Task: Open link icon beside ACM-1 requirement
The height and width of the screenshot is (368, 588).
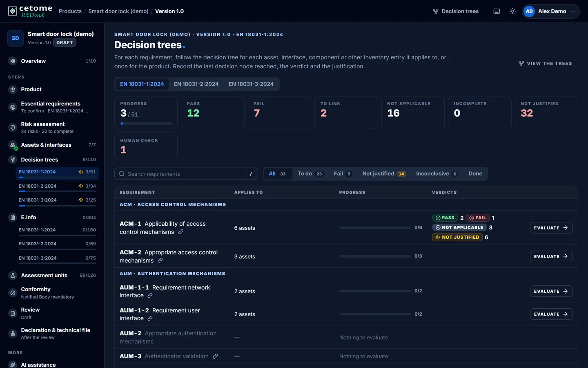Action: tap(180, 232)
